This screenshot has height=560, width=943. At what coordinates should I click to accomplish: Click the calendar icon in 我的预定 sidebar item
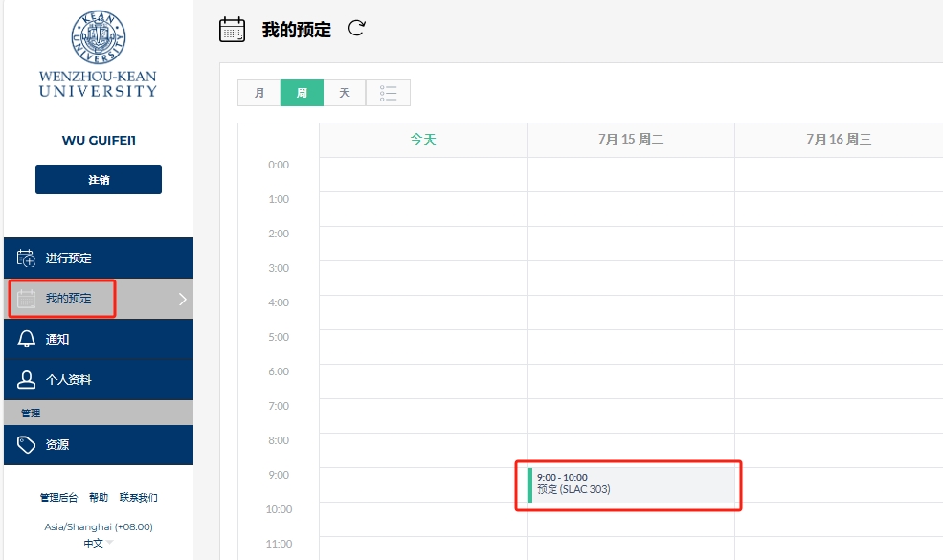[x=26, y=299]
